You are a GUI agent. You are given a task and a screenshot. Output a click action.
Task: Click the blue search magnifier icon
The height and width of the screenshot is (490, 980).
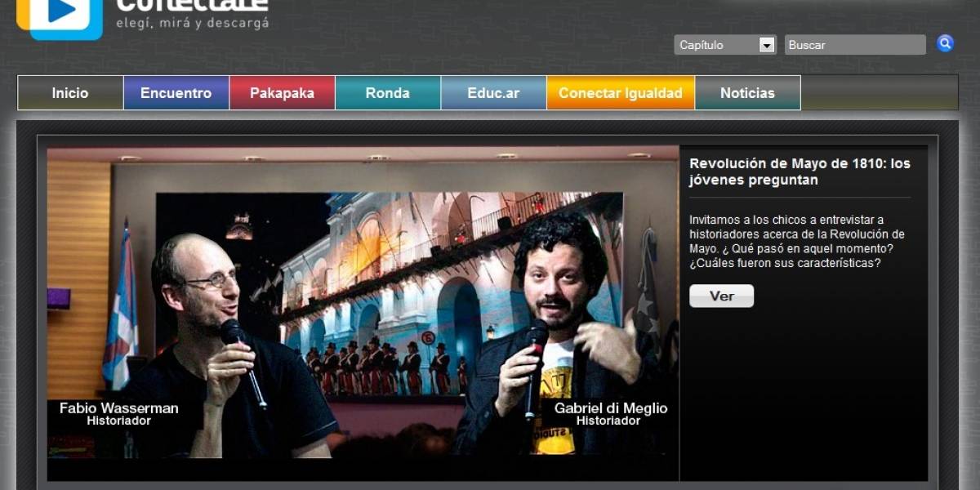coord(945,44)
